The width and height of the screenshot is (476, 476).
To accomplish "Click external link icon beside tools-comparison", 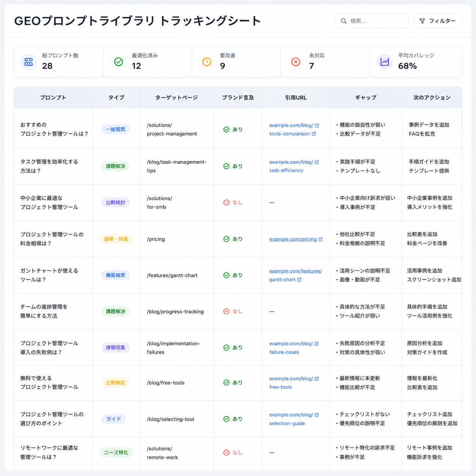I will (314, 134).
